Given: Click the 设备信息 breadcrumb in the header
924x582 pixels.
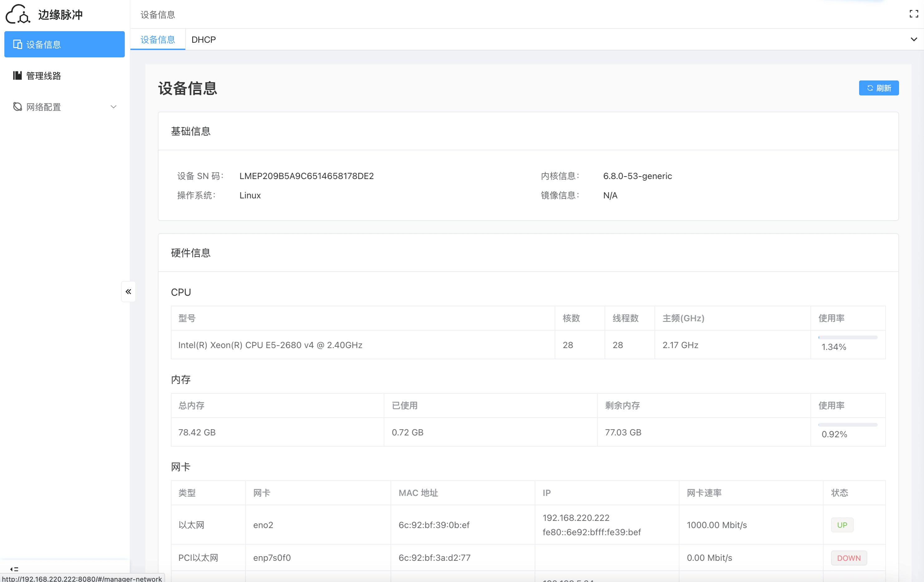Looking at the screenshot, I should [x=158, y=15].
